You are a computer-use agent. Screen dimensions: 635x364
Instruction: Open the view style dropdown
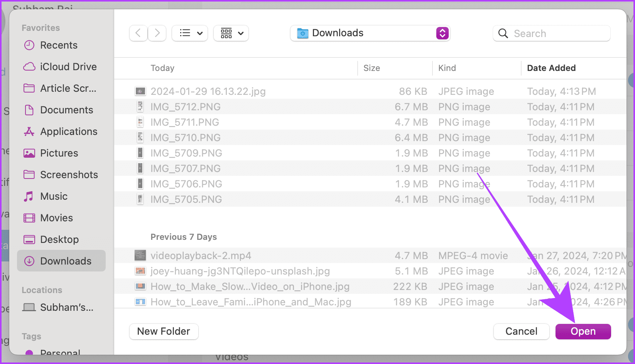tap(189, 33)
